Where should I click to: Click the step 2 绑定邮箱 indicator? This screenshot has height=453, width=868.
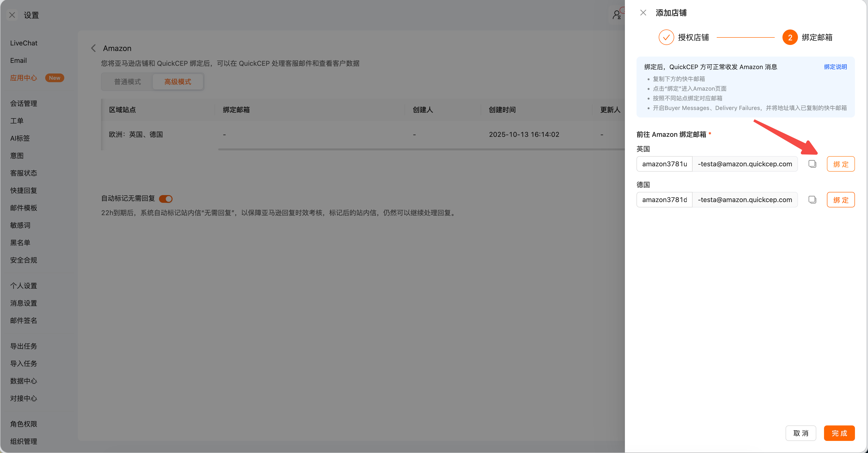790,37
